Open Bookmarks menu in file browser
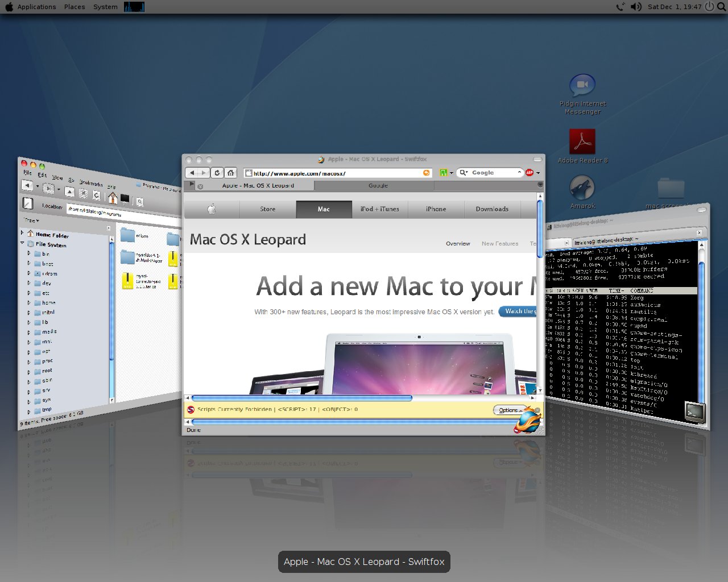The height and width of the screenshot is (582, 728). (x=91, y=183)
